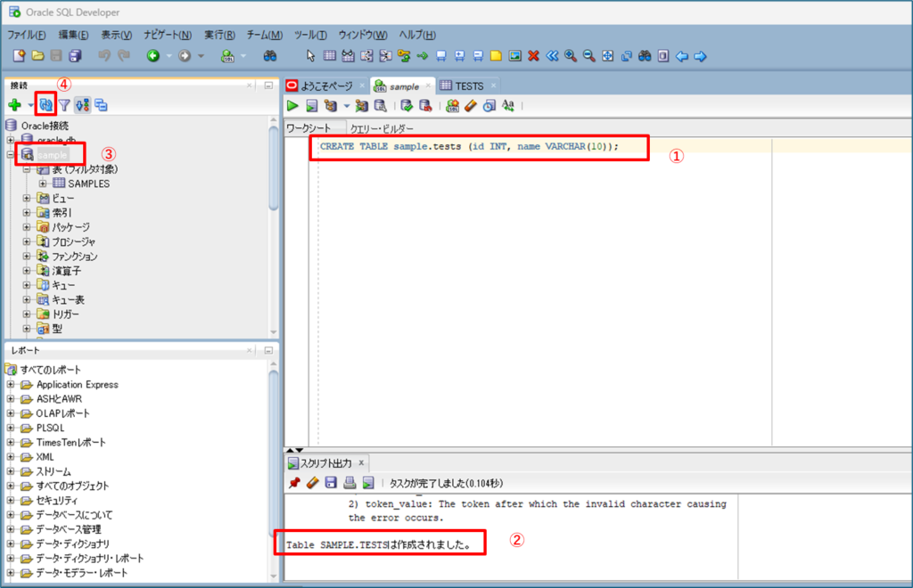Click inside the SQL worksheet editor
The height and width of the screenshot is (588, 913).
pyautogui.click(x=535, y=267)
